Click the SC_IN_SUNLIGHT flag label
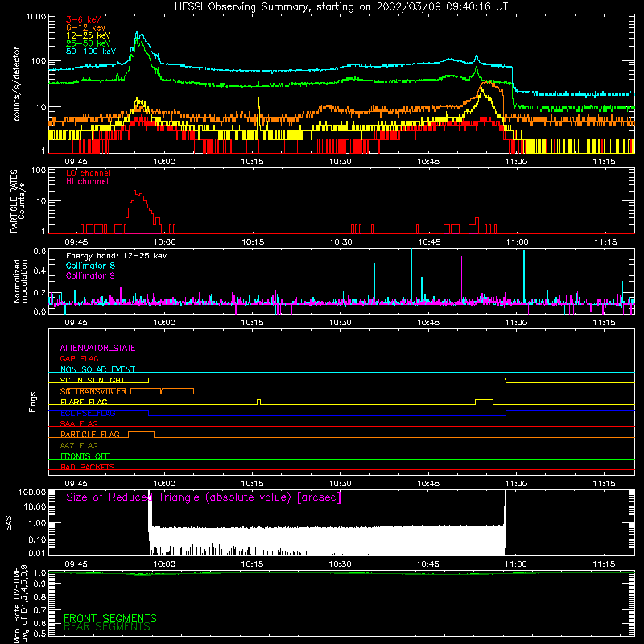 point(93,380)
